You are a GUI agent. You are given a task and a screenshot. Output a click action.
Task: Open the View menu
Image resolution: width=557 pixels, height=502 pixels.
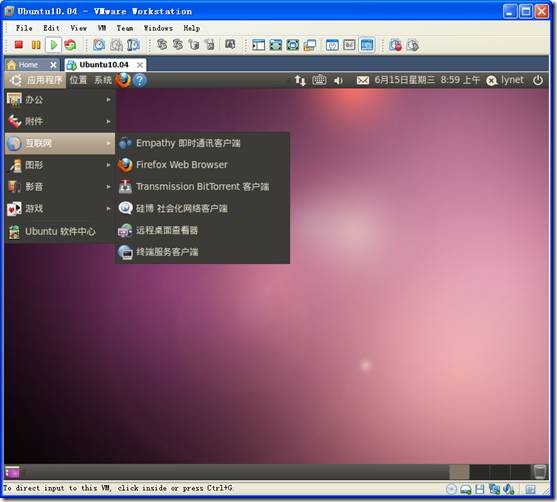(x=78, y=28)
